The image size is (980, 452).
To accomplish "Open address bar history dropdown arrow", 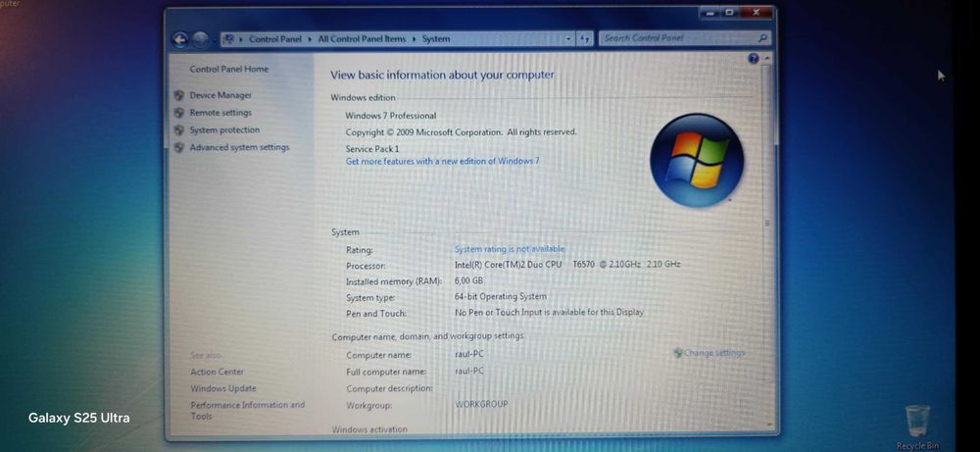I will (x=568, y=39).
